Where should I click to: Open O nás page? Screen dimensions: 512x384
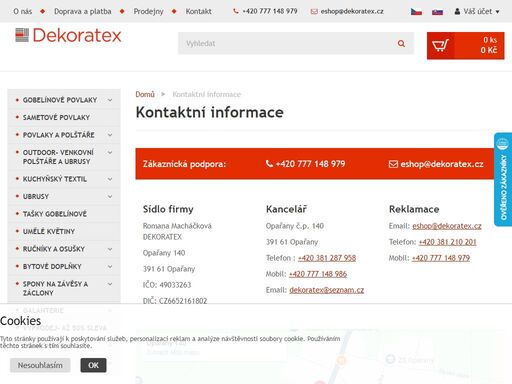pos(23,11)
